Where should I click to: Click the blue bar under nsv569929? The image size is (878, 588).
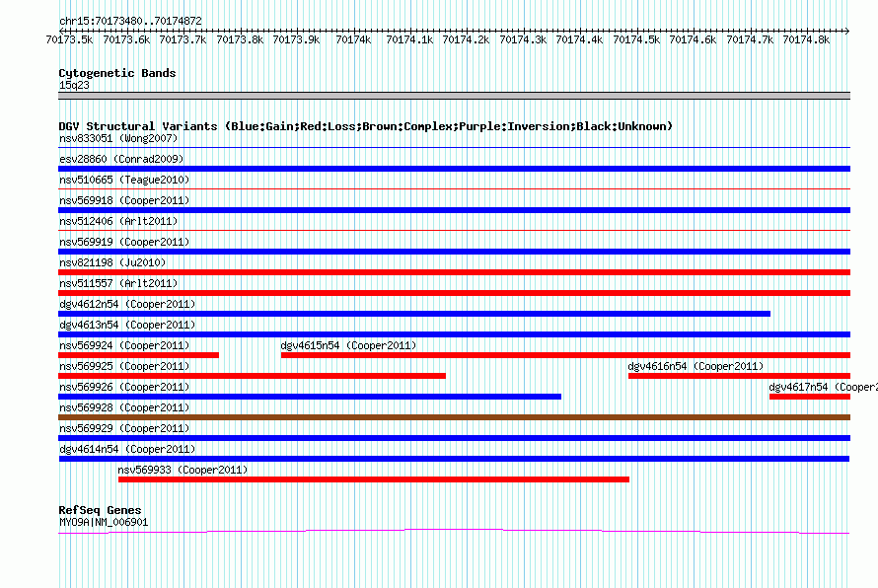[454, 438]
